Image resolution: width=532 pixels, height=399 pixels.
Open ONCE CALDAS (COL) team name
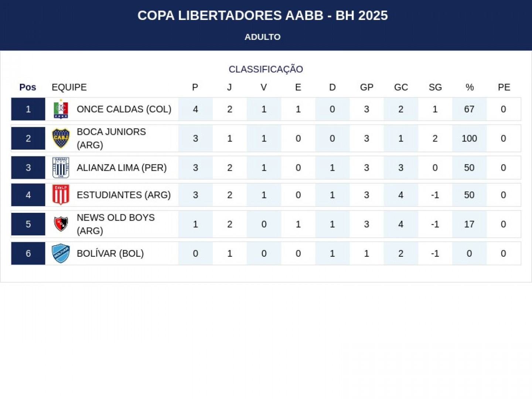(x=124, y=109)
